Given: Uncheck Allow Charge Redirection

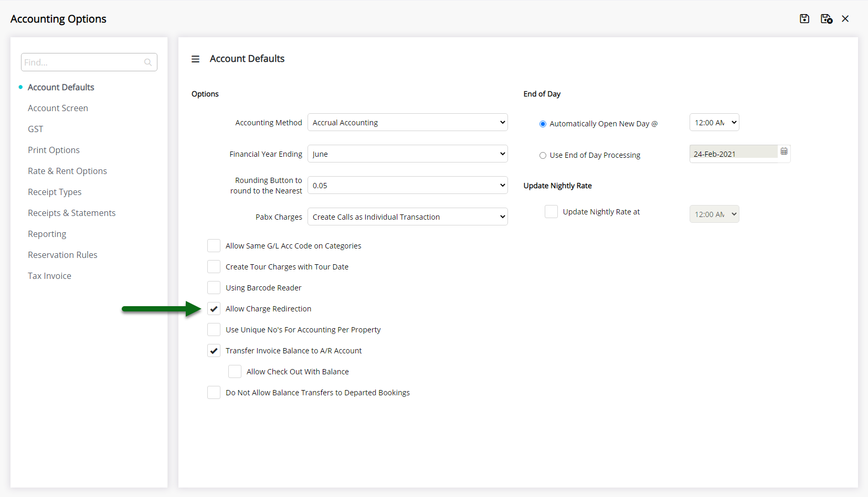Looking at the screenshot, I should [x=214, y=309].
